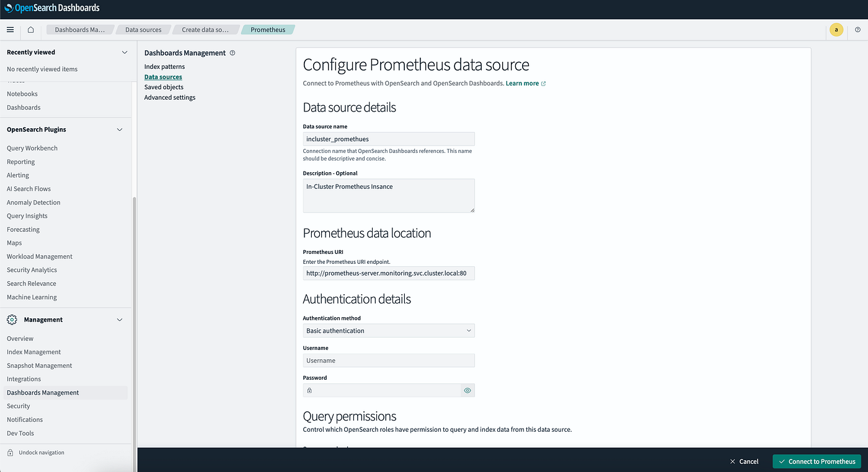Click the Undock navigation lock icon

[x=11, y=453]
